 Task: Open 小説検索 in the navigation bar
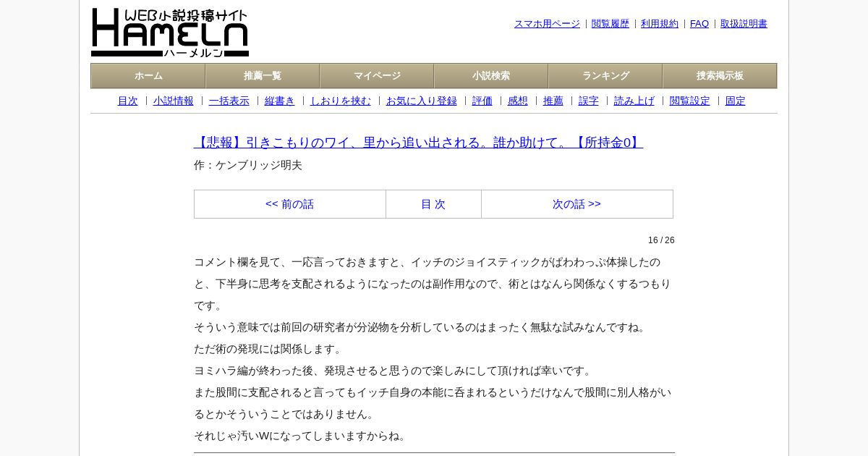[x=491, y=76]
